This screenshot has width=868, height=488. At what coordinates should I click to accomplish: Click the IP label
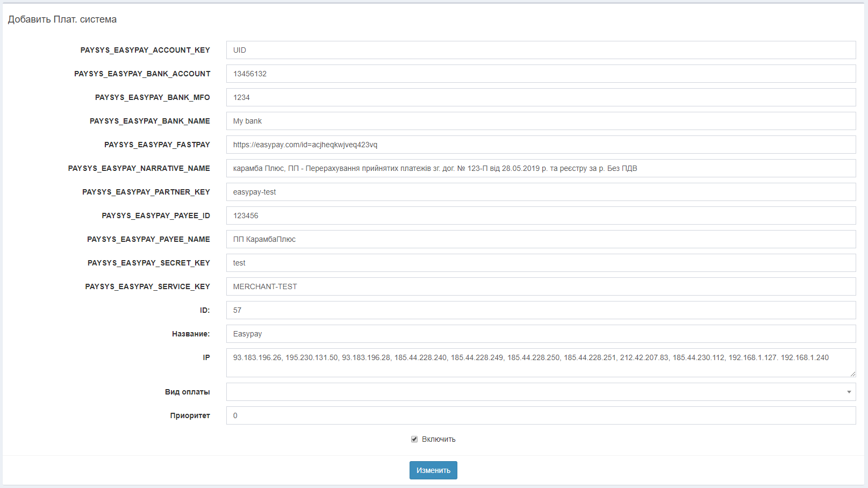click(x=206, y=357)
